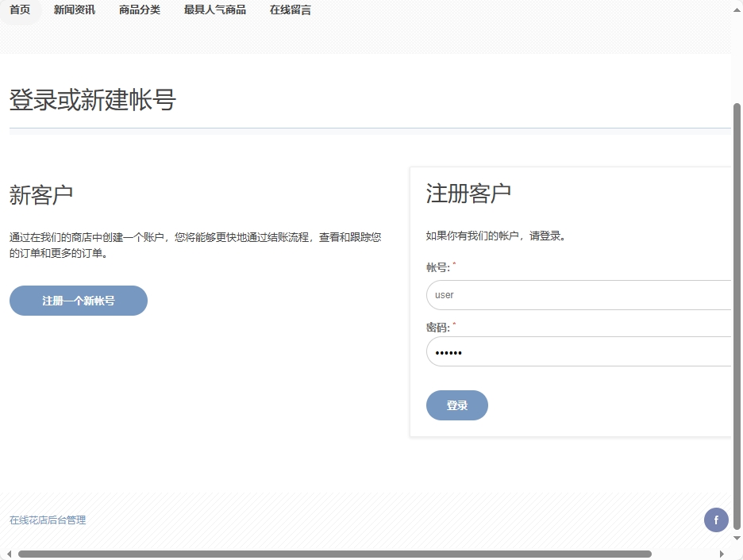The image size is (743, 560).
Task: Select 最具人气商品 from the navigation bar
Action: (214, 10)
